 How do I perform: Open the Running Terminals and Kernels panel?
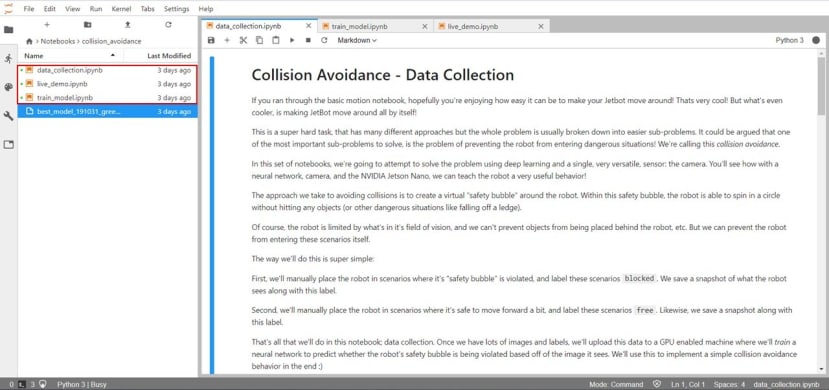coord(8,59)
